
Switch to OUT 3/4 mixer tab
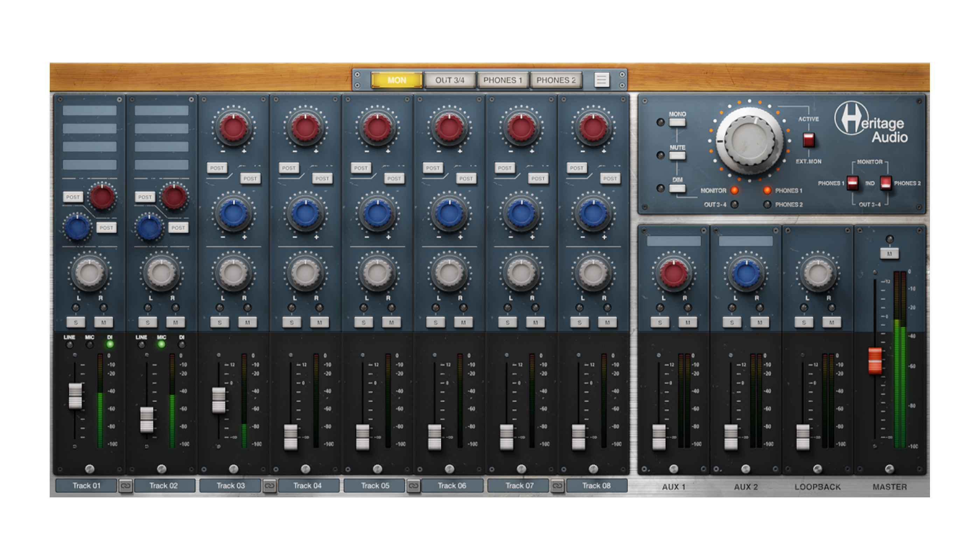coord(450,80)
